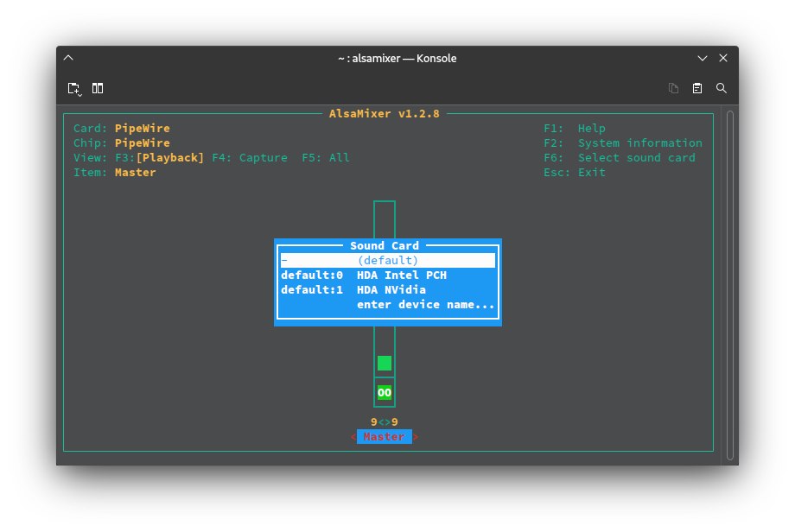
Task: Switch to F3 Playback view
Action: [160, 157]
